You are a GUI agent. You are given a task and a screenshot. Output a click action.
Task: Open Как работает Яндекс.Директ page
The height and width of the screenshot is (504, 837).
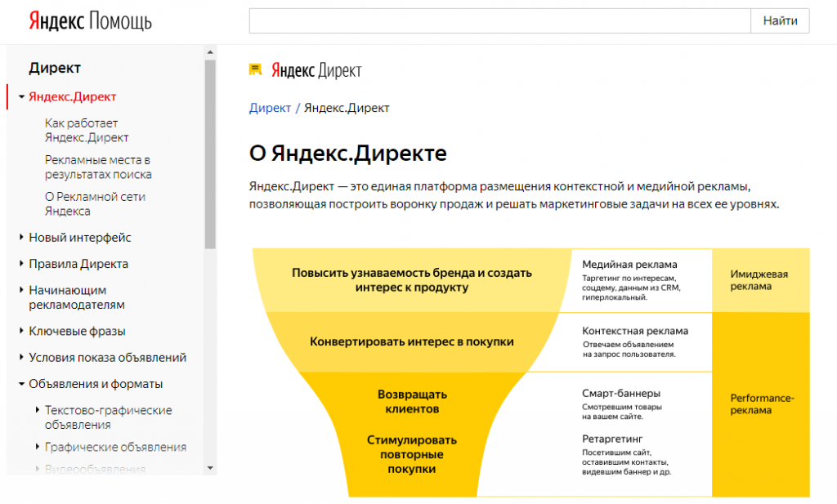click(87, 130)
